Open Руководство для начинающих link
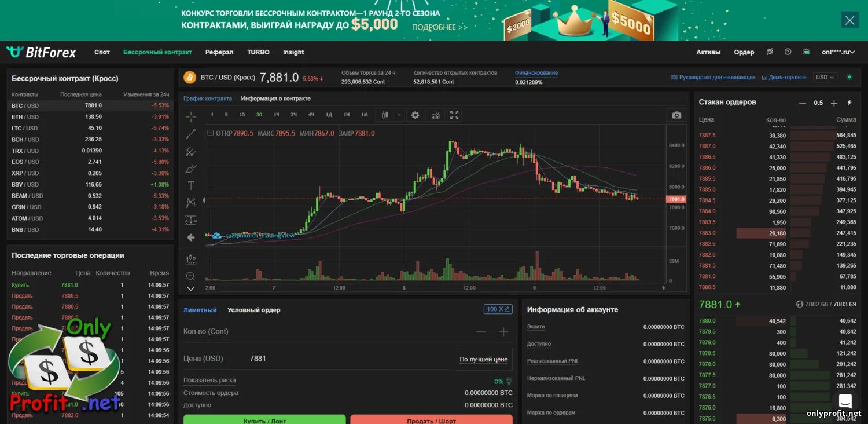The height and width of the screenshot is (424, 868). click(x=713, y=77)
